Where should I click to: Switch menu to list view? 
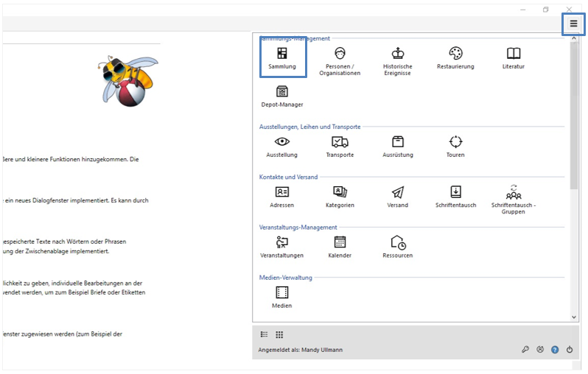pos(264,334)
